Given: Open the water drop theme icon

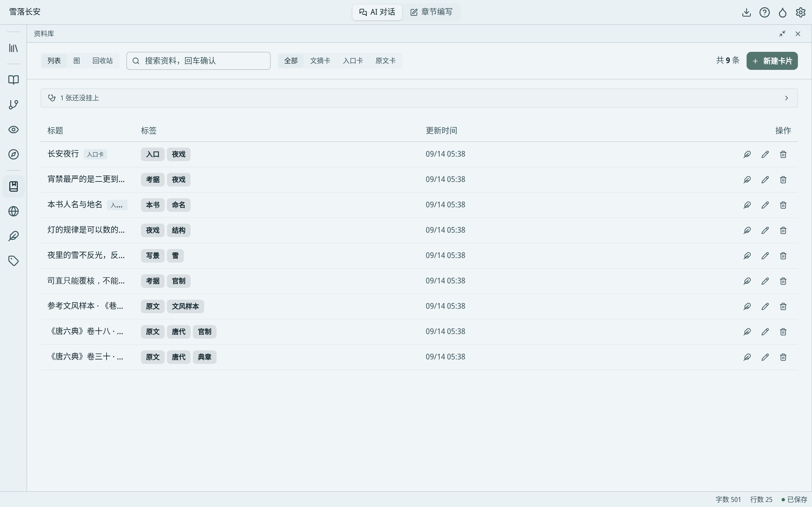Looking at the screenshot, I should (x=782, y=12).
